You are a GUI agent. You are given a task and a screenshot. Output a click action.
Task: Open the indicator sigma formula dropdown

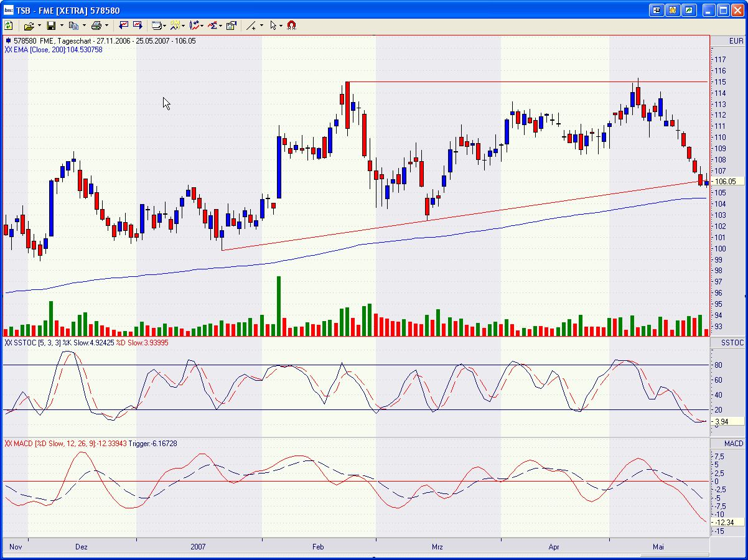(x=220, y=26)
